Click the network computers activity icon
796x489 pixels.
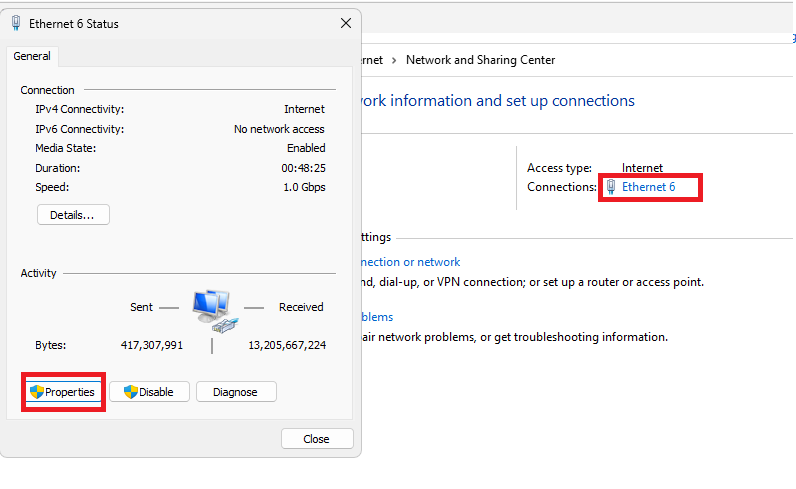coord(215,311)
